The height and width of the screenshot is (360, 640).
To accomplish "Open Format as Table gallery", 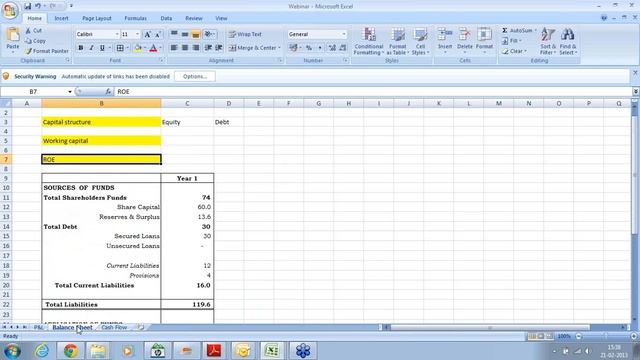I will pyautogui.click(x=397, y=41).
